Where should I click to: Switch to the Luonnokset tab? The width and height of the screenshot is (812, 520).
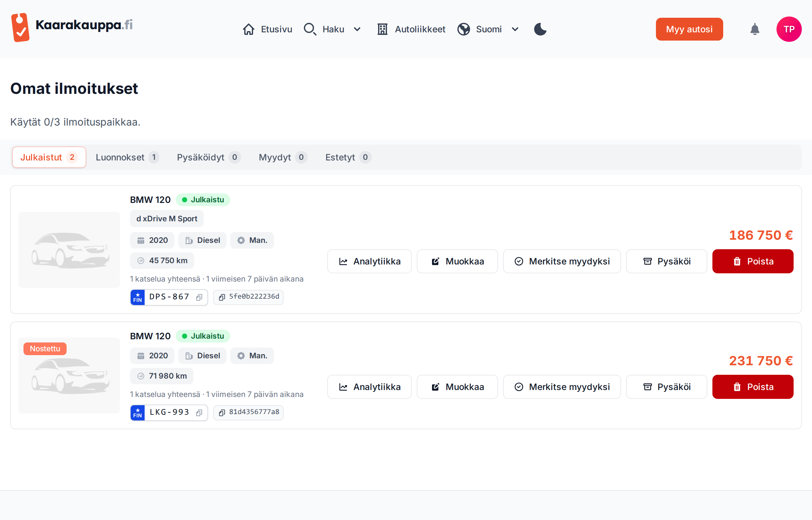click(x=127, y=157)
